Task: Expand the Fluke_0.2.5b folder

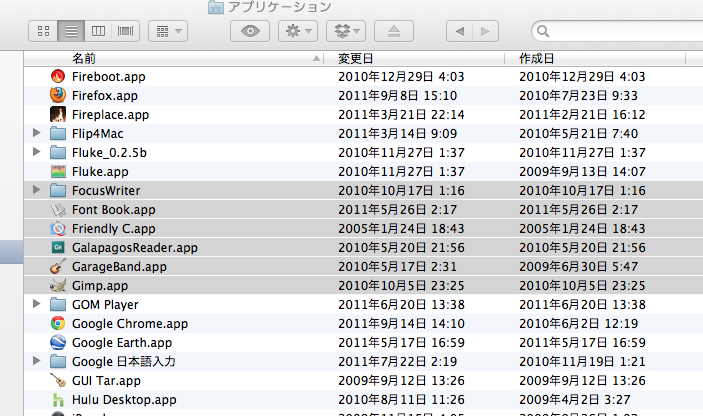Action: tap(37, 152)
